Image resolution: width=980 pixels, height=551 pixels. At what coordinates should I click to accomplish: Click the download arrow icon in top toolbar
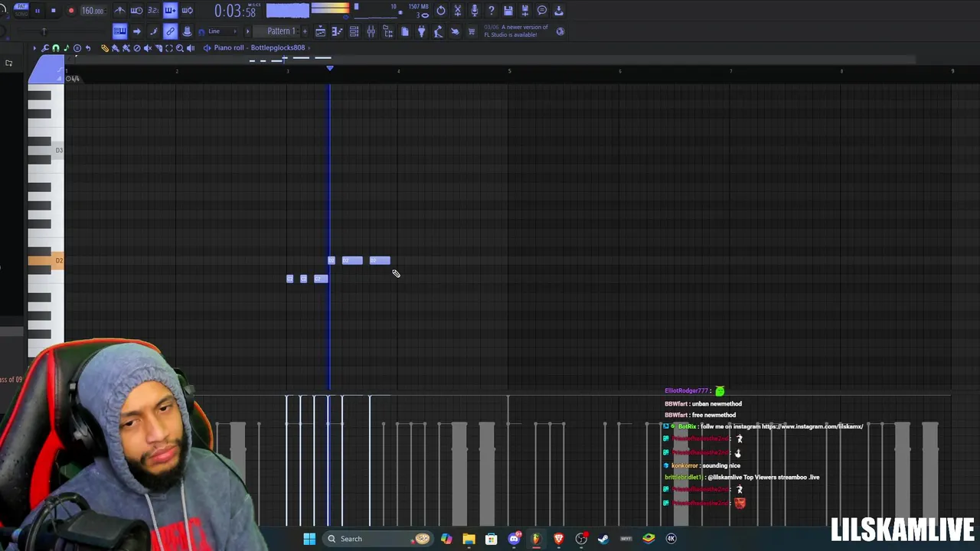pos(558,10)
